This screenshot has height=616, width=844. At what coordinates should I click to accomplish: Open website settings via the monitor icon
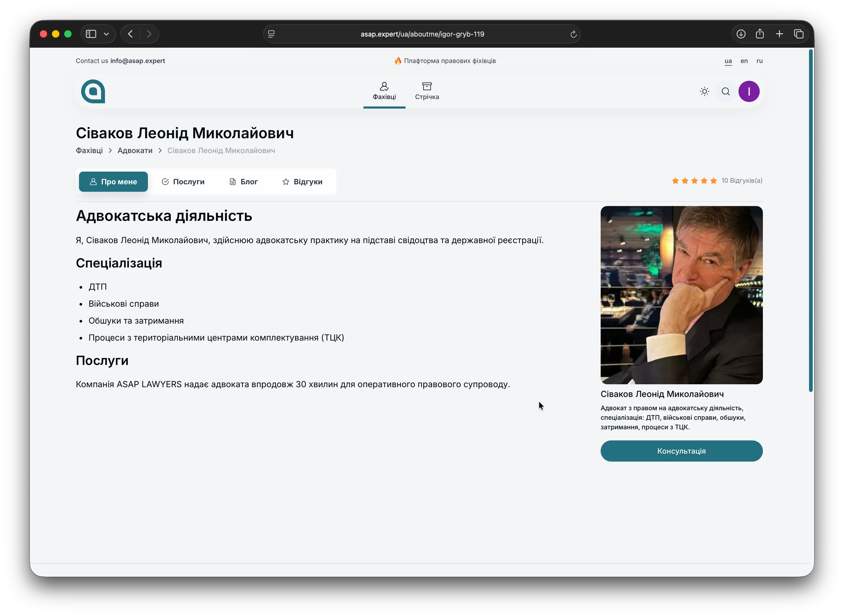tap(271, 34)
